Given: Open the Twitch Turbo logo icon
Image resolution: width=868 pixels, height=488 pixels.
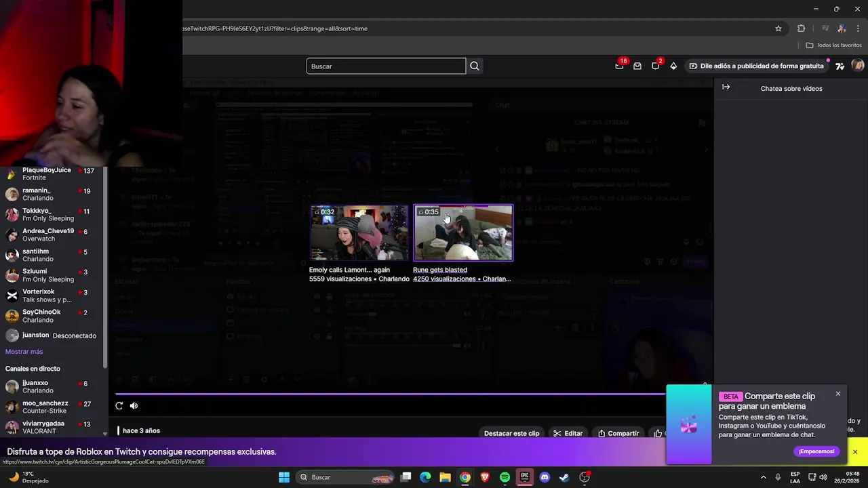Looking at the screenshot, I should (840, 66).
